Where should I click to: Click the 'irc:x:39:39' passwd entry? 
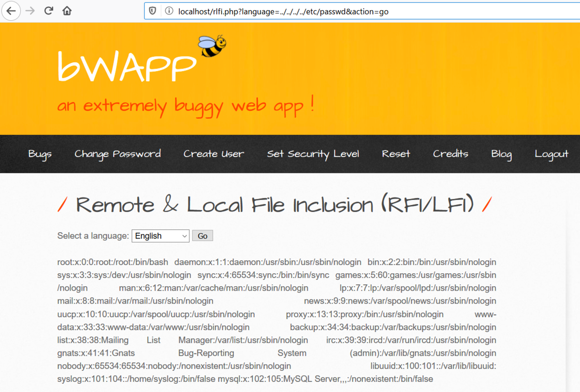(411, 340)
